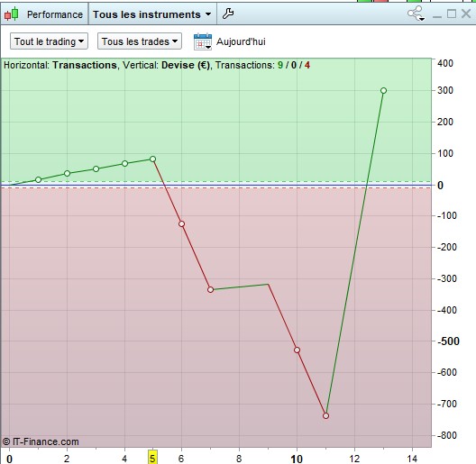Click the 0 vertical axis label
476x464 pixels.
(x=440, y=185)
